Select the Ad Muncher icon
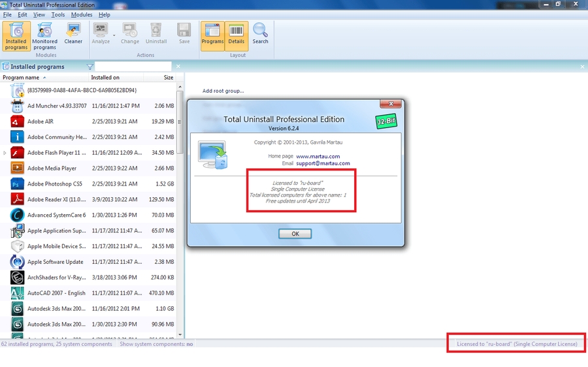The image size is (588, 367). click(17, 106)
